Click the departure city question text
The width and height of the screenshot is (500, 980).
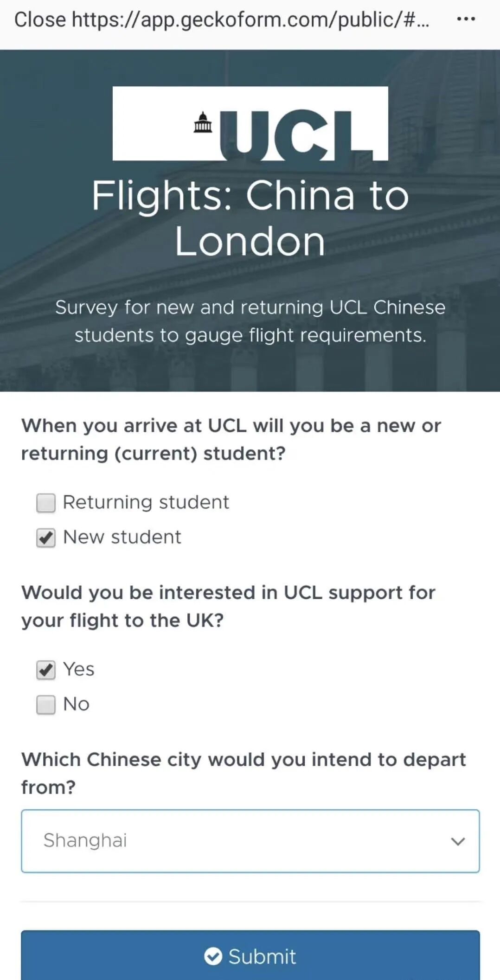(x=244, y=773)
